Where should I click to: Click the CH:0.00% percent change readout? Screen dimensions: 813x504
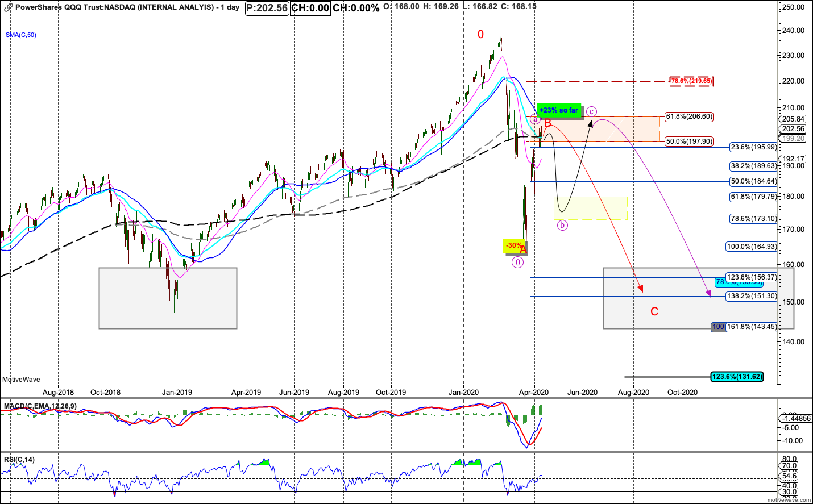click(x=356, y=8)
